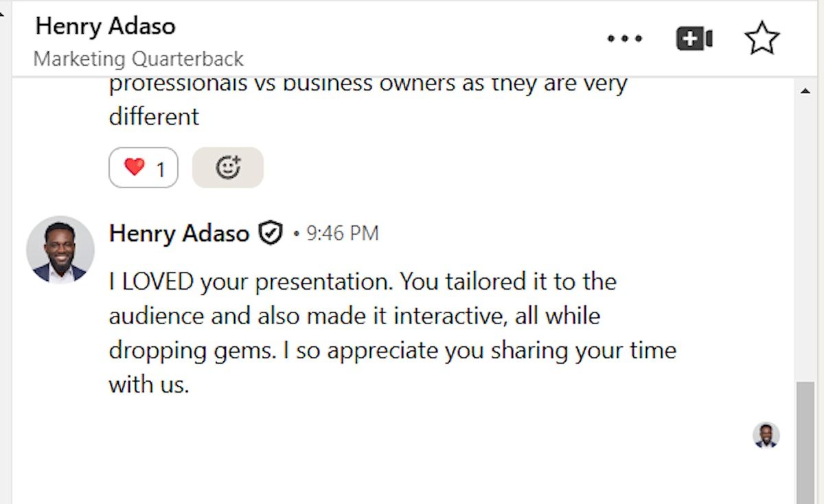Star this conversation
Screen dimensions: 824x504
(762, 38)
